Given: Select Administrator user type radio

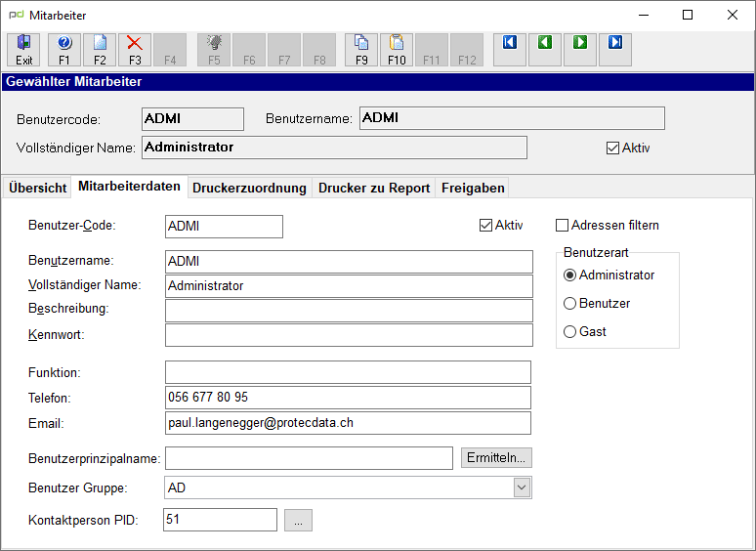Looking at the screenshot, I should [569, 275].
